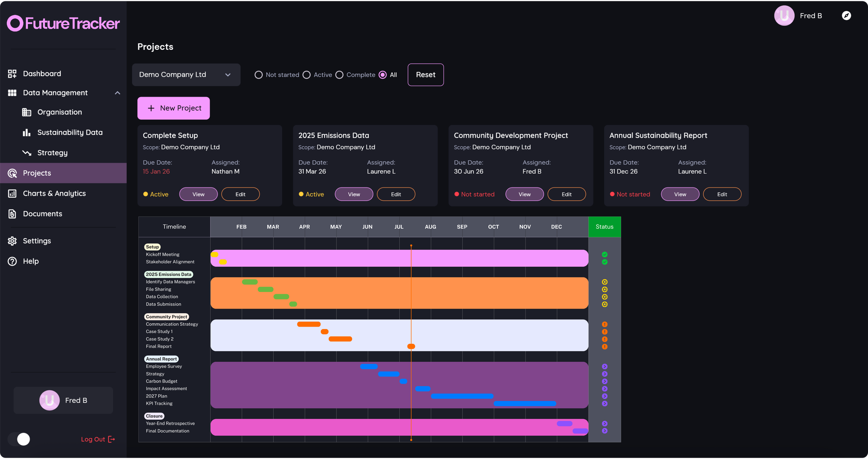The width and height of the screenshot is (868, 459).
Task: Click the Final Report timeline marker dot
Action: coord(411,347)
